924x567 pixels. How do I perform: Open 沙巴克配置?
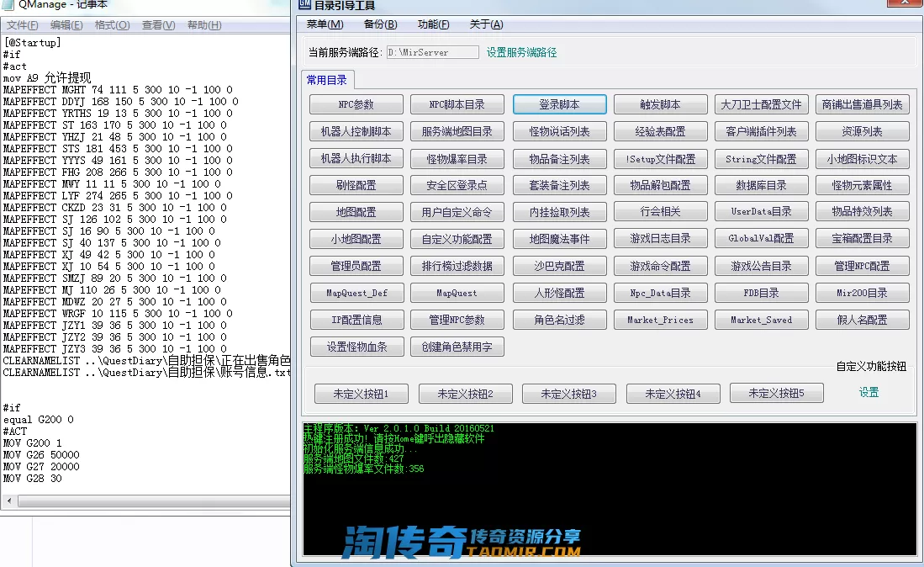[x=560, y=266]
